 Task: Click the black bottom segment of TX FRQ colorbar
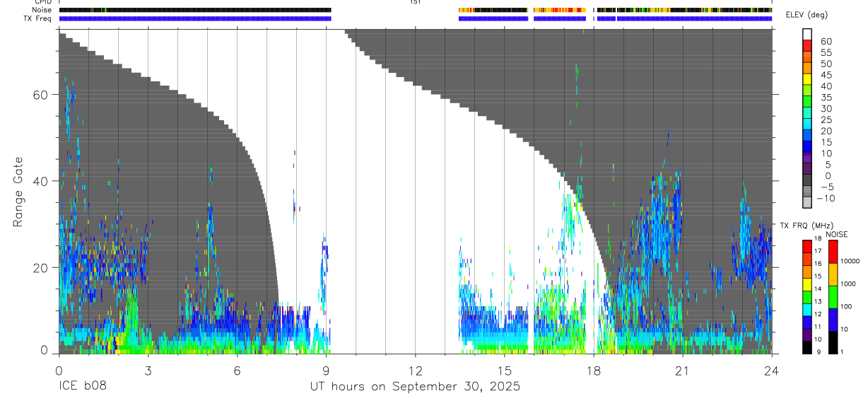tap(807, 347)
